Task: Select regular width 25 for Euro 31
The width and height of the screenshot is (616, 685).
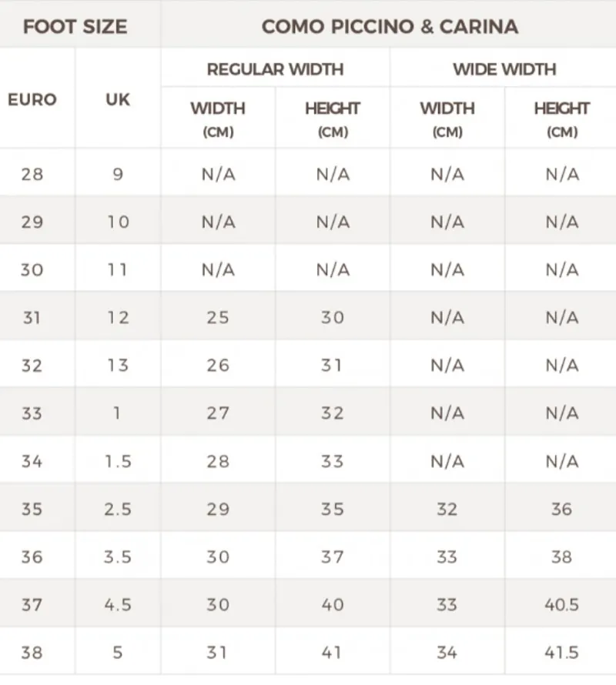Action: coord(218,317)
